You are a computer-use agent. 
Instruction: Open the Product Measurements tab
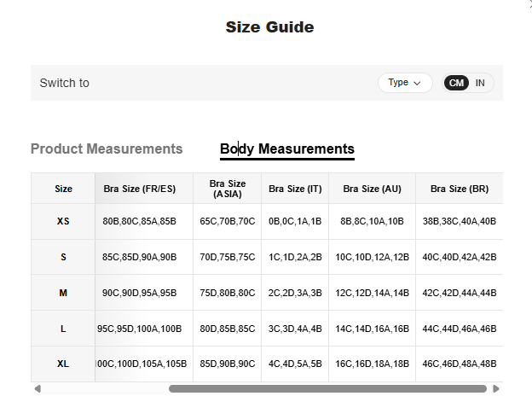tap(107, 148)
